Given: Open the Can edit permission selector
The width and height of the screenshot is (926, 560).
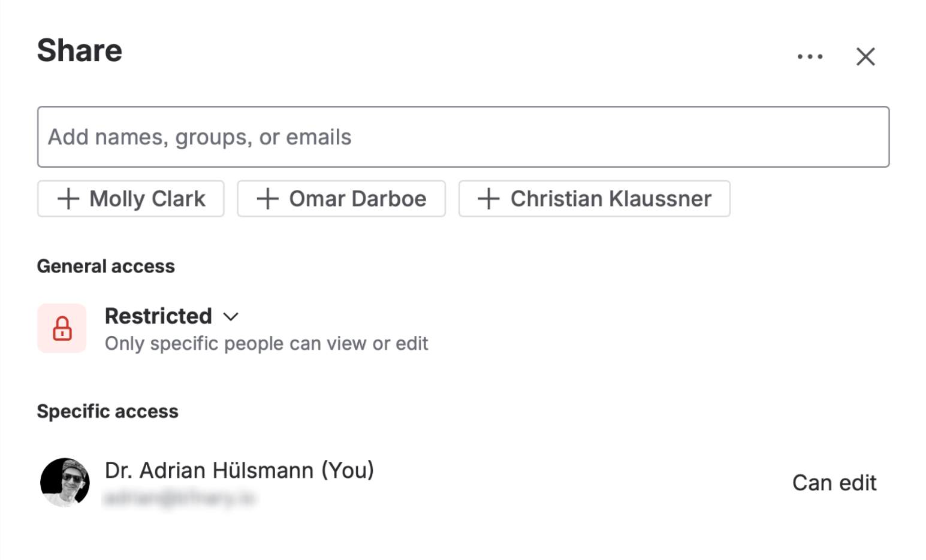Looking at the screenshot, I should point(834,483).
